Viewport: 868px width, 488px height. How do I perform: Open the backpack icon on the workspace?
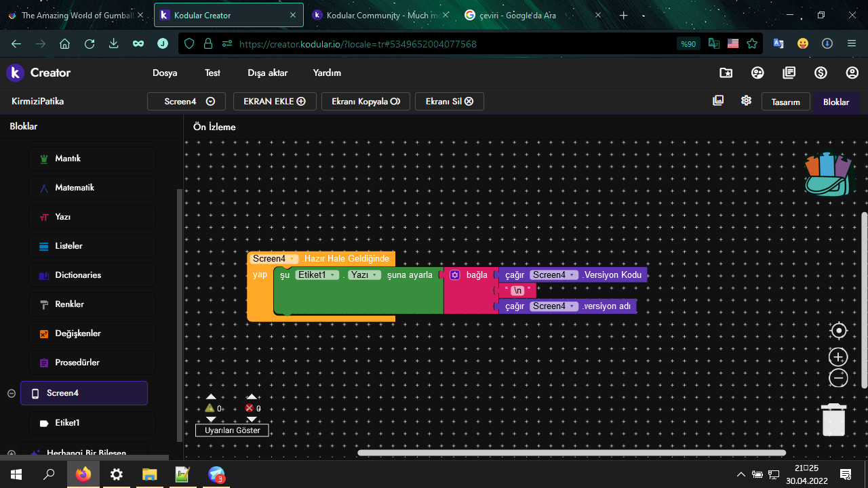[x=828, y=174]
